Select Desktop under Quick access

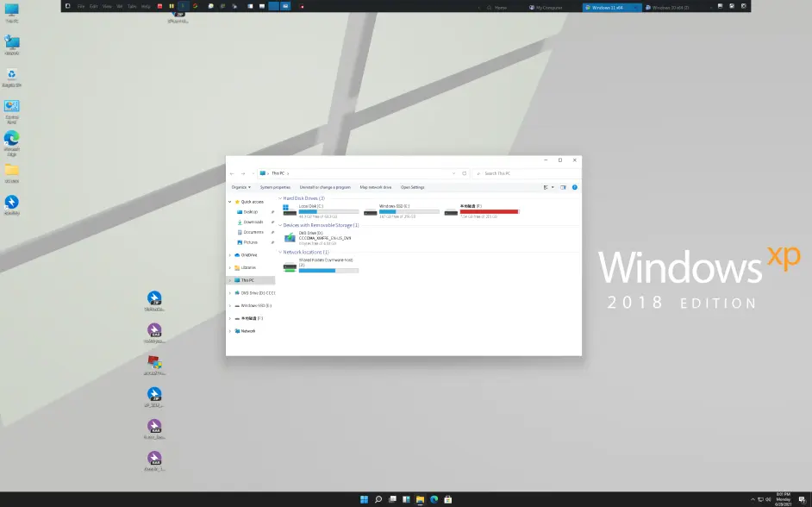coord(251,212)
